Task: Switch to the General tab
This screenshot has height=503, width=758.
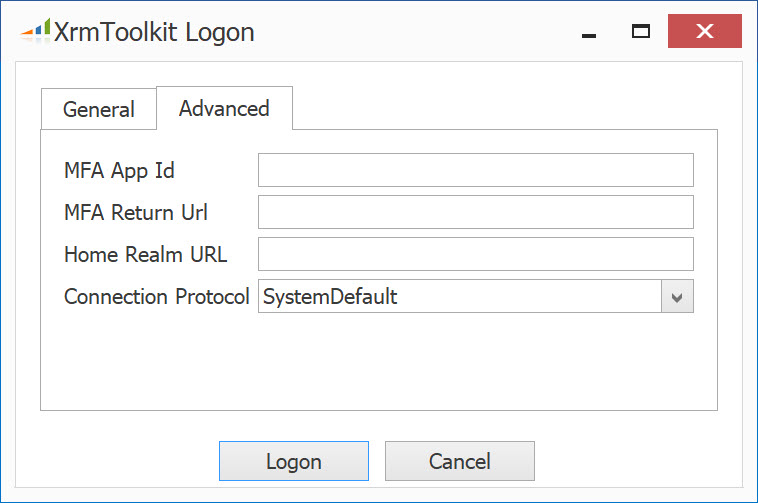Action: pyautogui.click(x=99, y=109)
